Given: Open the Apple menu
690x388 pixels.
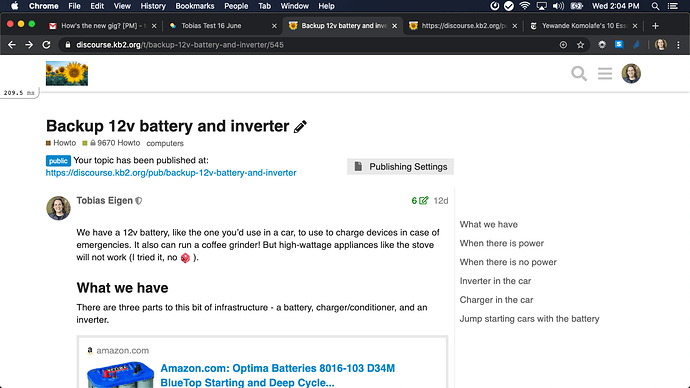Looking at the screenshot, I should point(15,6).
